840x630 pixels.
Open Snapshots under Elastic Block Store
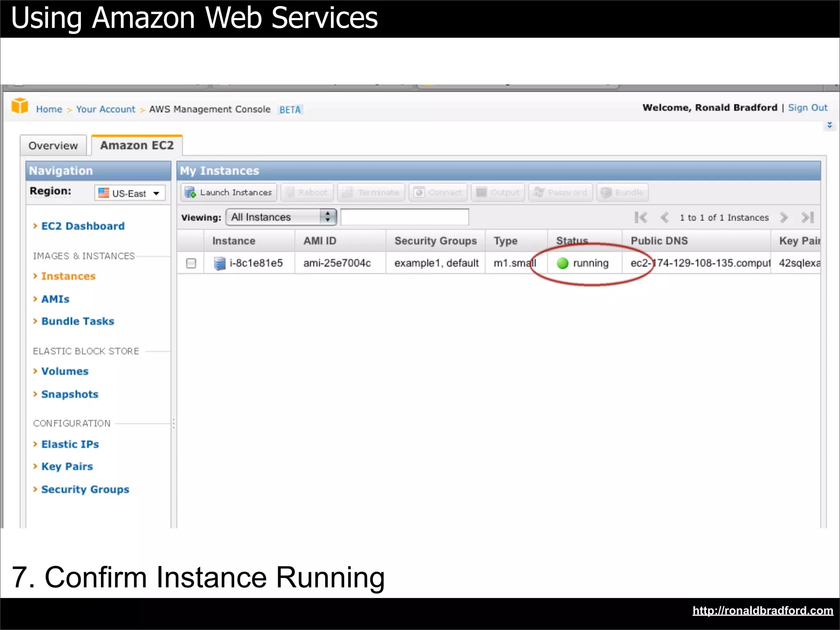click(x=70, y=394)
